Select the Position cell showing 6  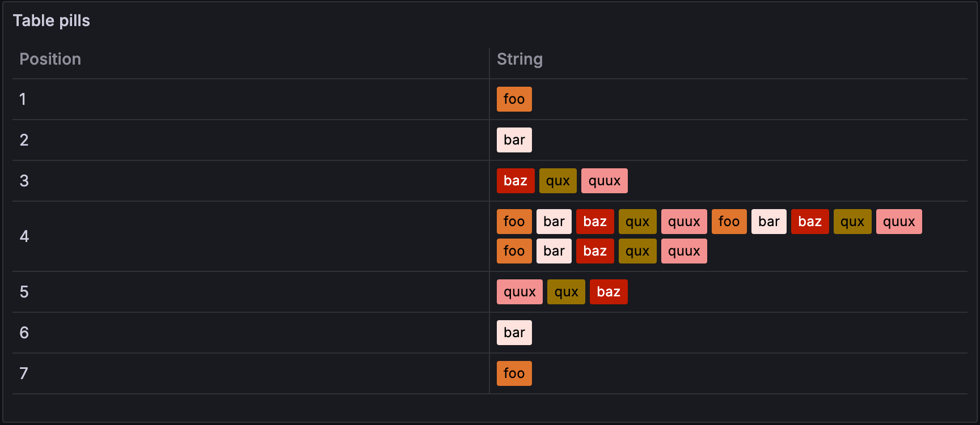click(x=24, y=333)
